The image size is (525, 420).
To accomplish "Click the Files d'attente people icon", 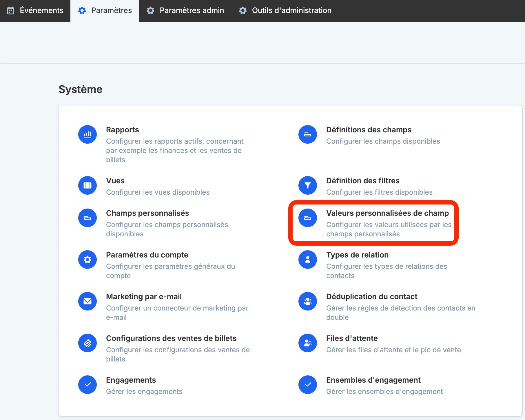I will (x=308, y=343).
